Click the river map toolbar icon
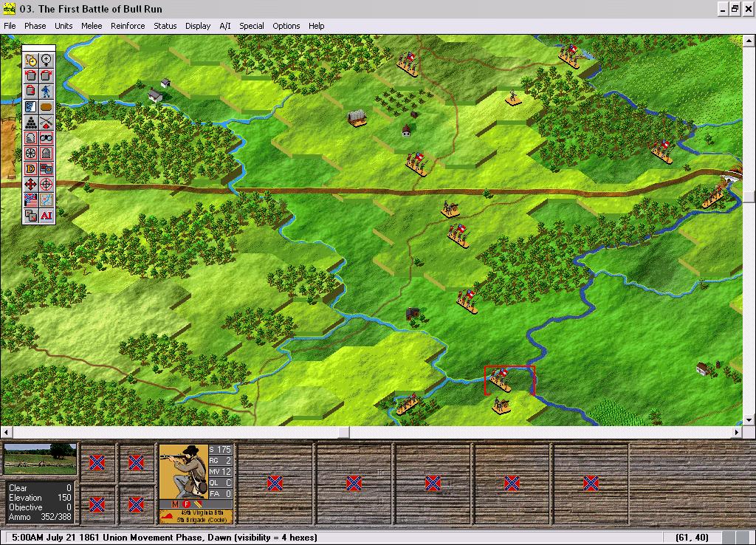756x545 pixels. [x=47, y=199]
